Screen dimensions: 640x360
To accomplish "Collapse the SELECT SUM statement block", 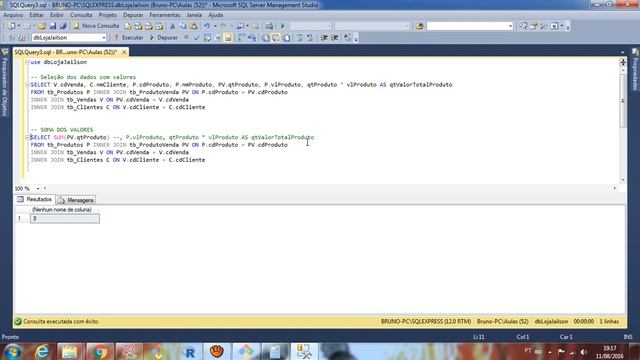I will (27, 137).
